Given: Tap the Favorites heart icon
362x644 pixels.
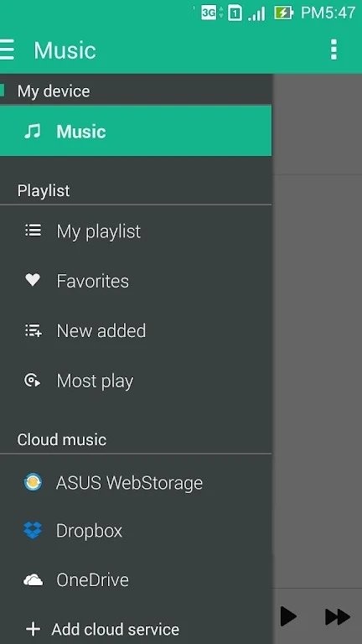Looking at the screenshot, I should 33,280.
